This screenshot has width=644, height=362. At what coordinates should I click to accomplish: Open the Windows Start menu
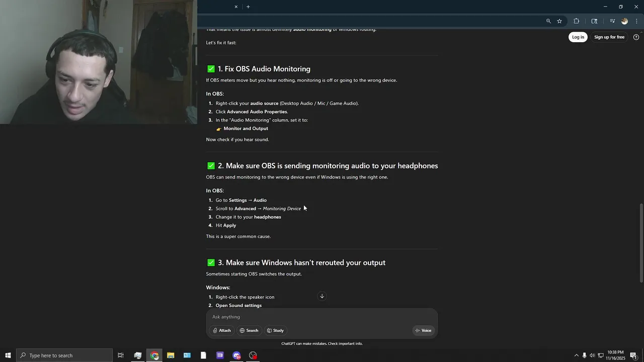pyautogui.click(x=8, y=355)
